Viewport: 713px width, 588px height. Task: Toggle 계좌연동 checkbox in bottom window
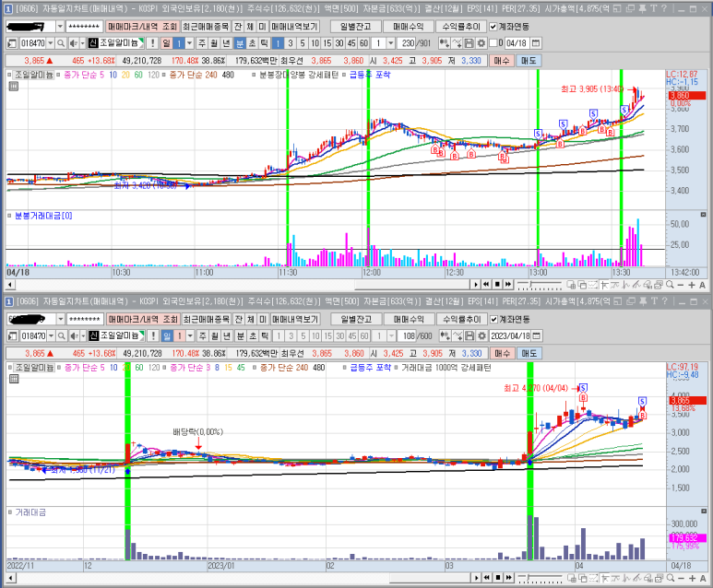click(x=493, y=320)
